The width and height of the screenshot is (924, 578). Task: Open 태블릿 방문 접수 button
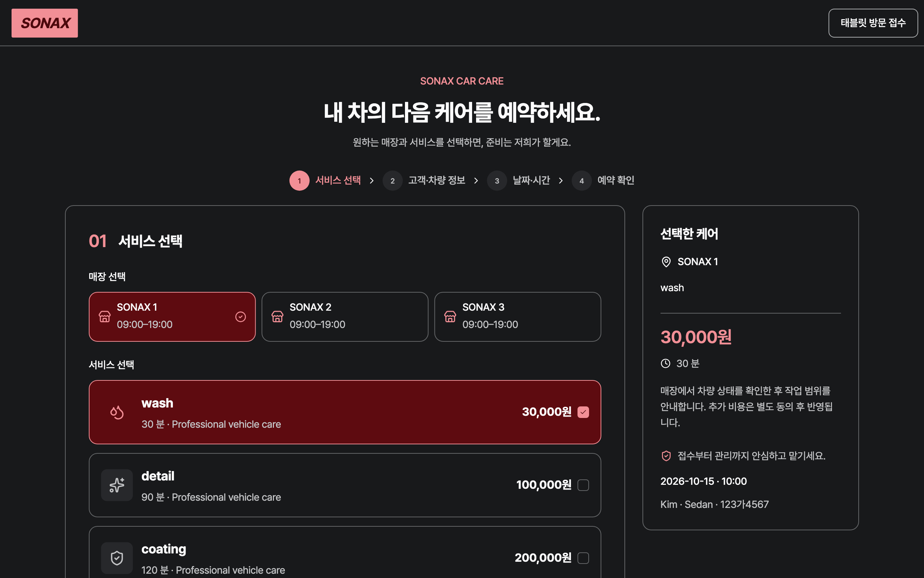[x=873, y=23]
